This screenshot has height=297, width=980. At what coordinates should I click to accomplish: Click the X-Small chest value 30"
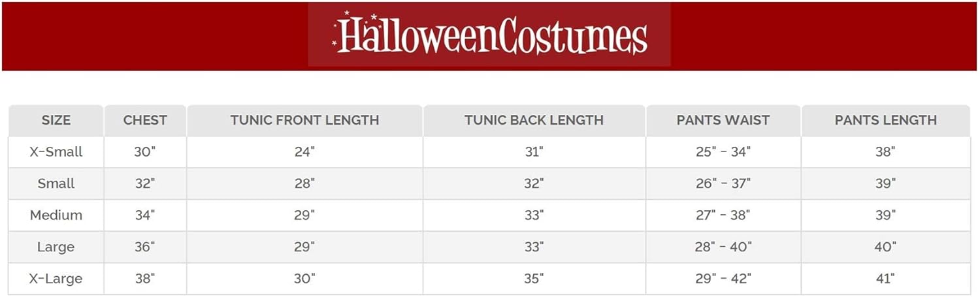tap(145, 152)
